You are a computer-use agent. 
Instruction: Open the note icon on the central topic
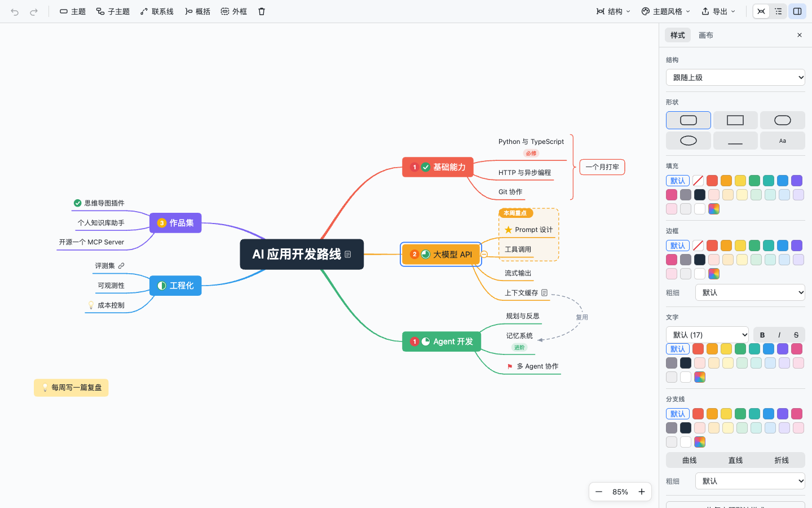348,255
